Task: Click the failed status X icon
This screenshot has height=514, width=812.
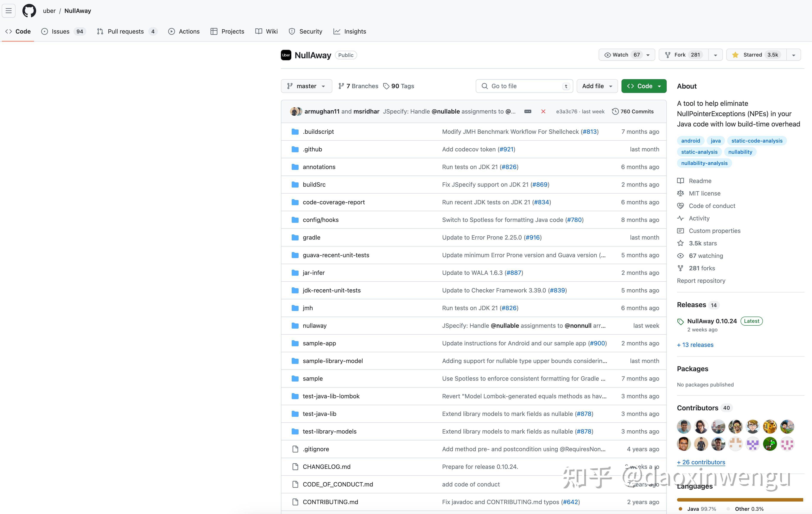Action: coord(543,111)
